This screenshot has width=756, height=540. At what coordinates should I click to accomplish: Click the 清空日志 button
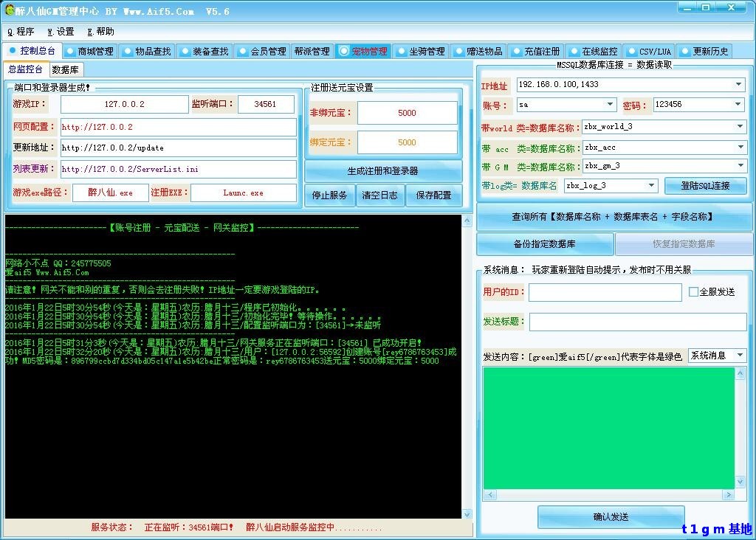click(x=379, y=195)
